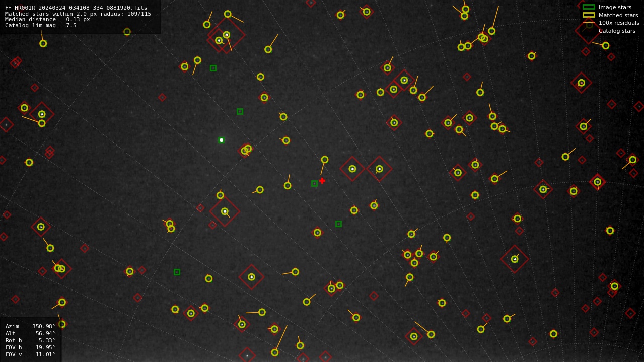Click the 'Catalog lim mag = 7.5' text
The image size is (644, 362).
point(41,26)
